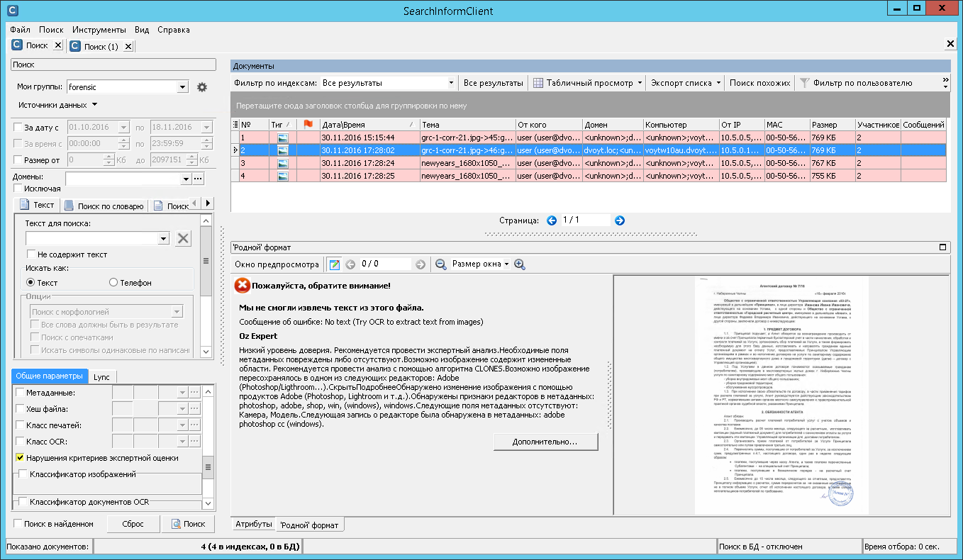The image size is (963, 560).
Task: Go to next results page arrow
Action: click(620, 220)
